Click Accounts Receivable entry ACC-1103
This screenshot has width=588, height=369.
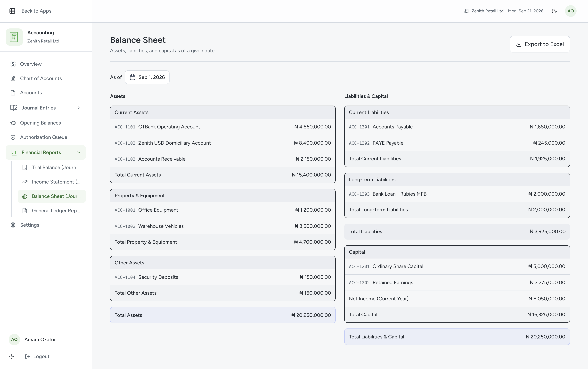pos(223,159)
